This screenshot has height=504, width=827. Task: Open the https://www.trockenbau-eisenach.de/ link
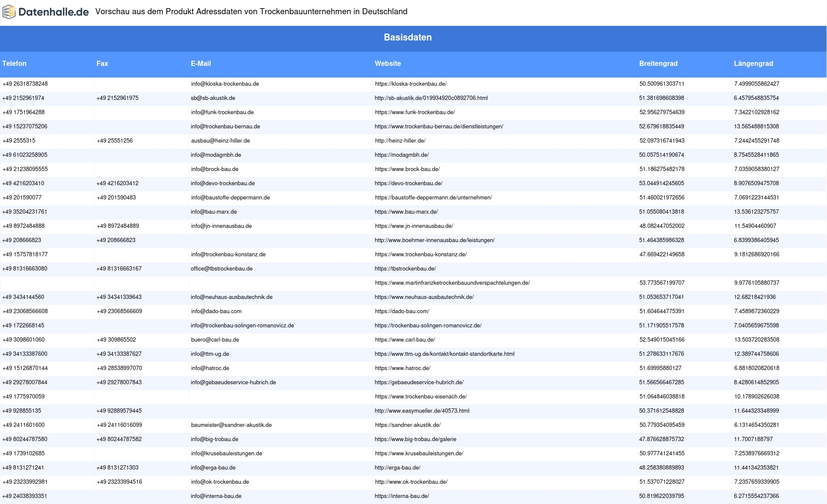click(421, 397)
